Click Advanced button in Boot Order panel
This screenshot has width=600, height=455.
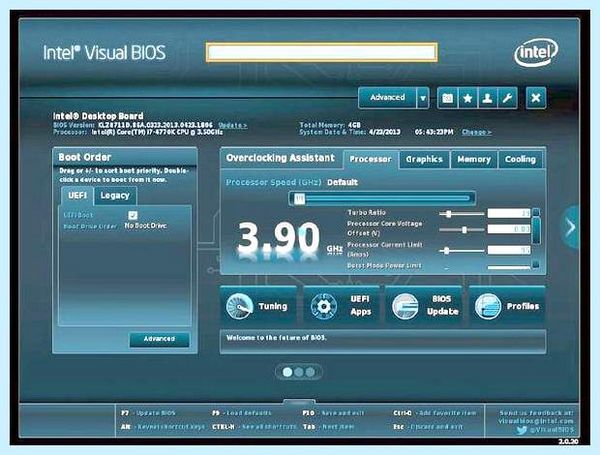coord(159,339)
